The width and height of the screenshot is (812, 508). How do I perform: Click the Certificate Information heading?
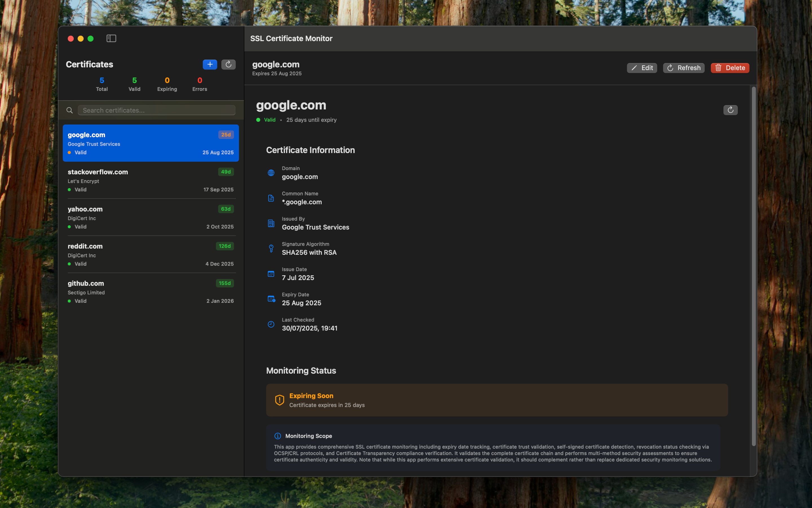pyautogui.click(x=310, y=150)
